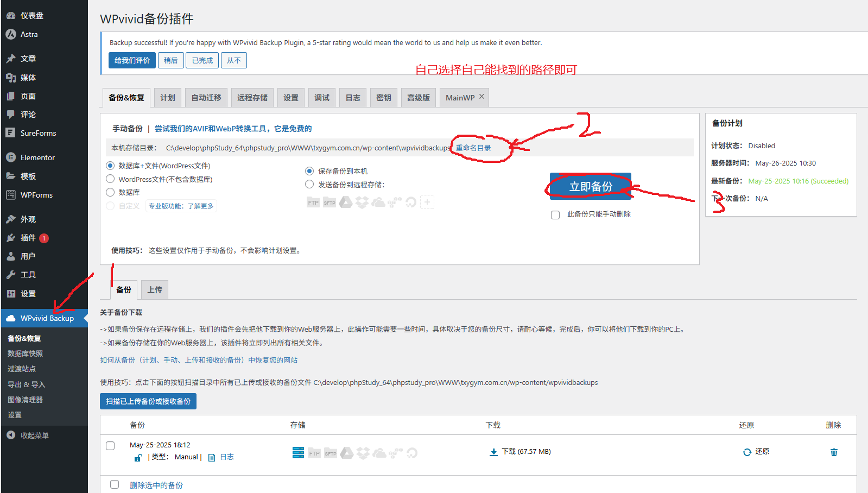Click the trash icon to delete May-25-2025 backup
This screenshot has height=493, width=868.
pos(834,452)
